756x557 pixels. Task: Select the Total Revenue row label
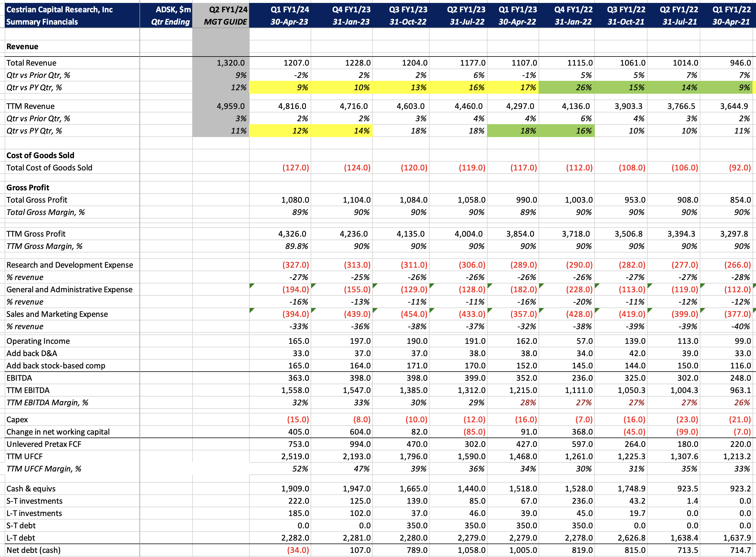pos(31,63)
